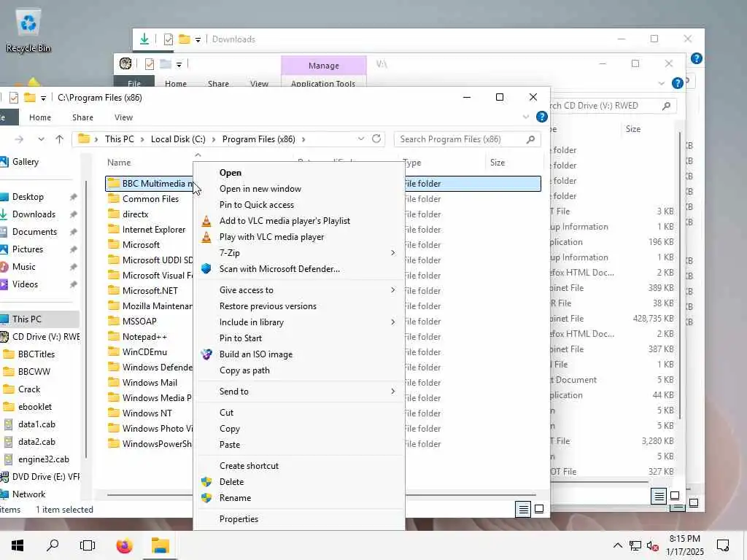The width and height of the screenshot is (747, 560).
Task: Choose Pin to Start
Action: (x=298, y=338)
